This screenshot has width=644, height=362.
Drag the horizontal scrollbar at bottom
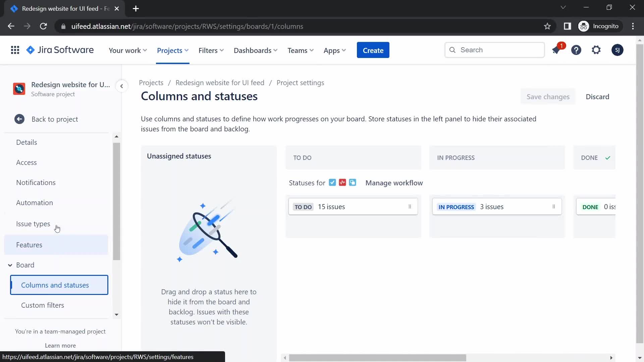378,358
